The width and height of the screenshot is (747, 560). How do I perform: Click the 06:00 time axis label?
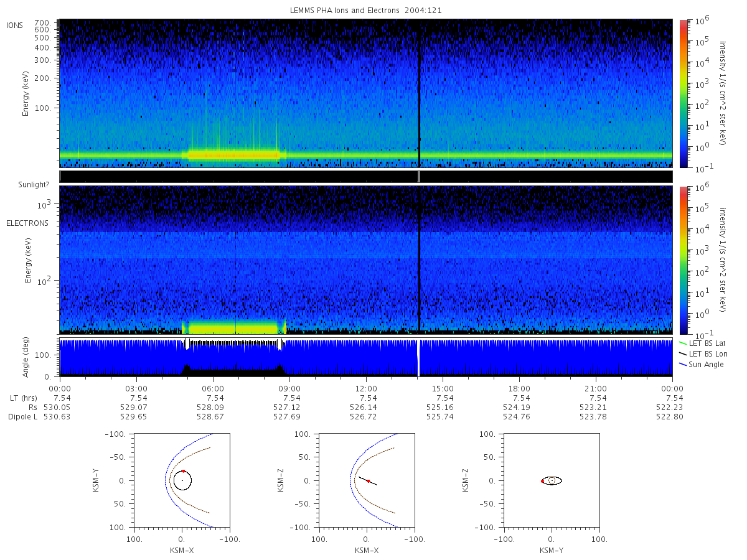coord(214,389)
